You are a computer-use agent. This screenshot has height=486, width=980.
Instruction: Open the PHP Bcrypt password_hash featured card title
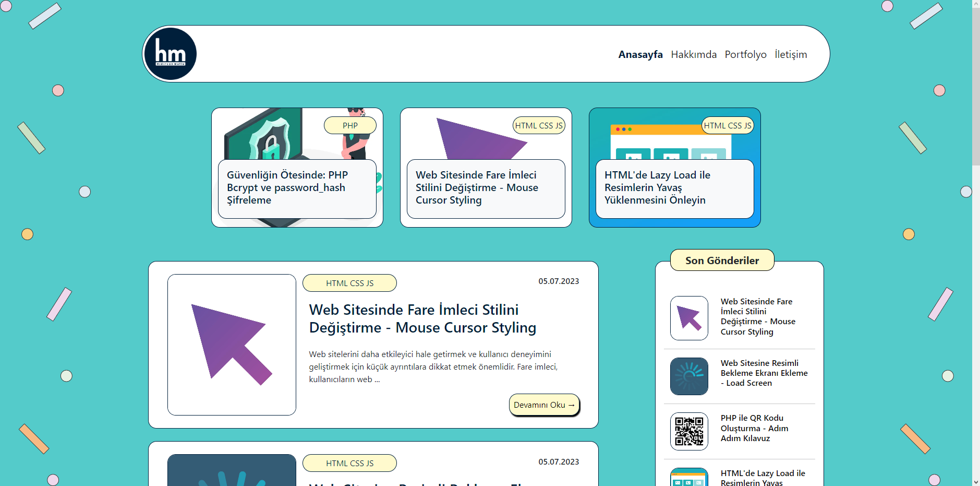[287, 187]
